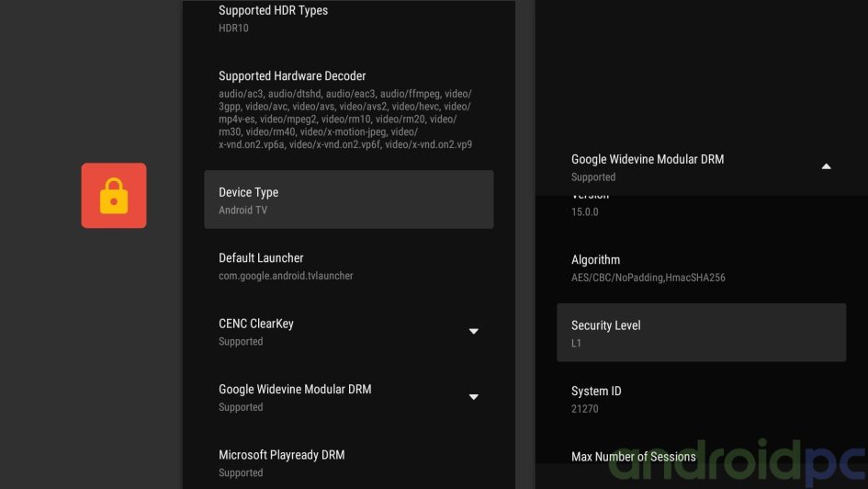Expand the CENC ClearKey dropdown arrow
The height and width of the screenshot is (489, 868).
473,332
